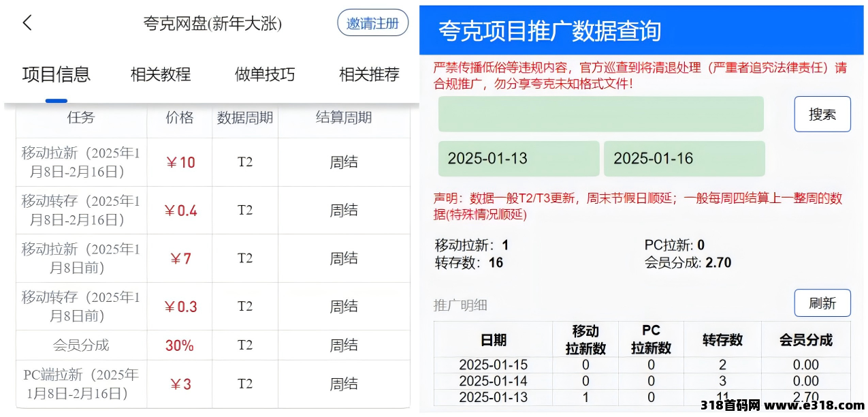
Task: Click the 移动拉新: 1 summary stat
Action: 472,245
